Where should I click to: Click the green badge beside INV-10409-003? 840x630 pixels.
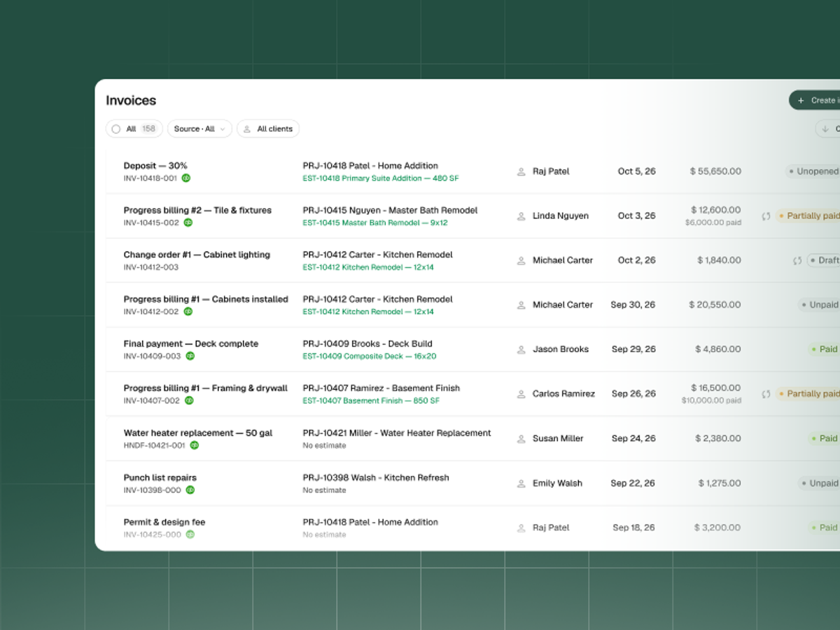[x=190, y=356]
